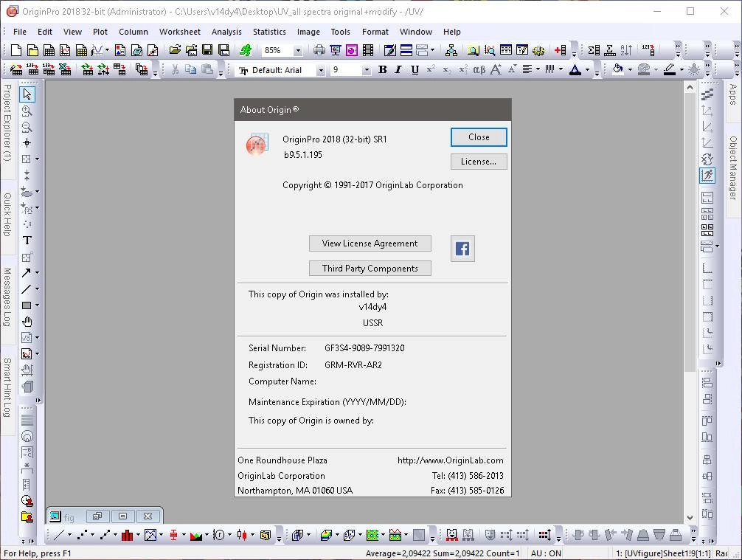The width and height of the screenshot is (742, 560).
Task: Click the Add New Columns icon
Action: click(x=561, y=50)
